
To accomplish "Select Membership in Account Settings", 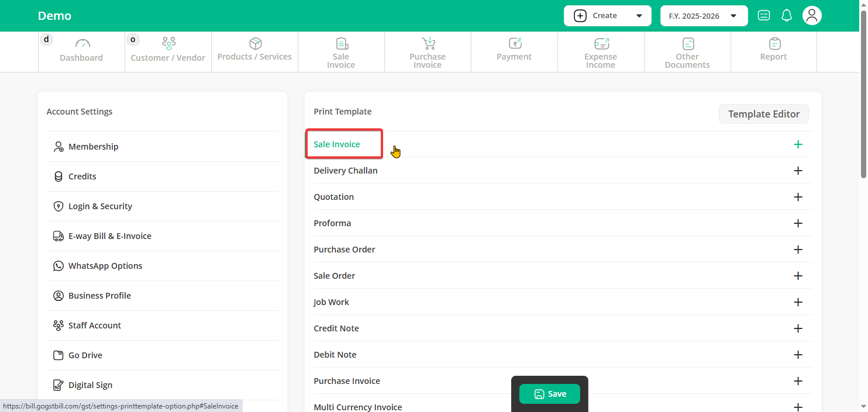I will (93, 147).
